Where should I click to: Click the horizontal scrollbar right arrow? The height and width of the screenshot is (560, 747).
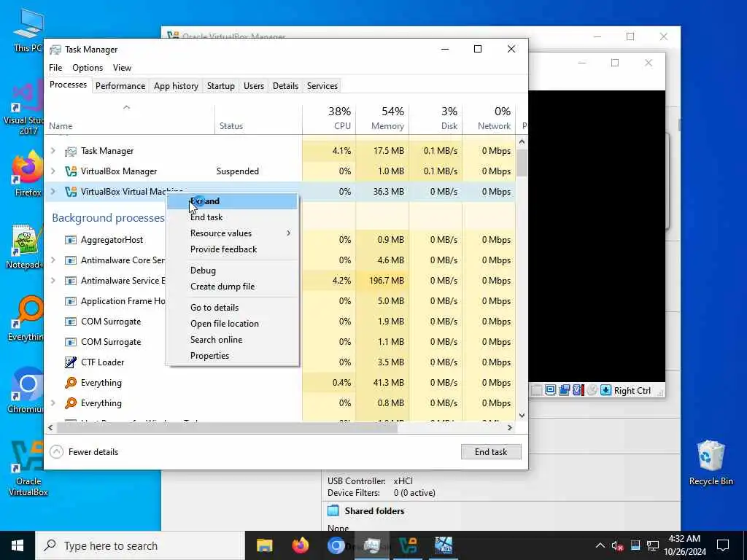click(x=510, y=428)
